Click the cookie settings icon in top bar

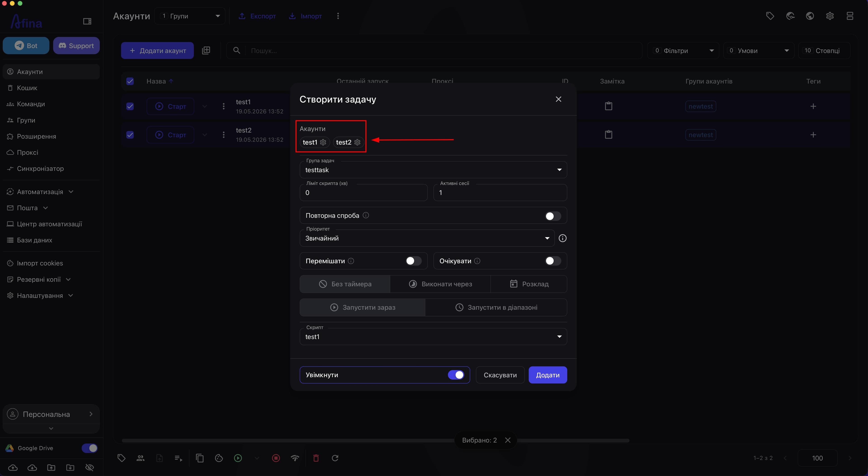coord(790,16)
